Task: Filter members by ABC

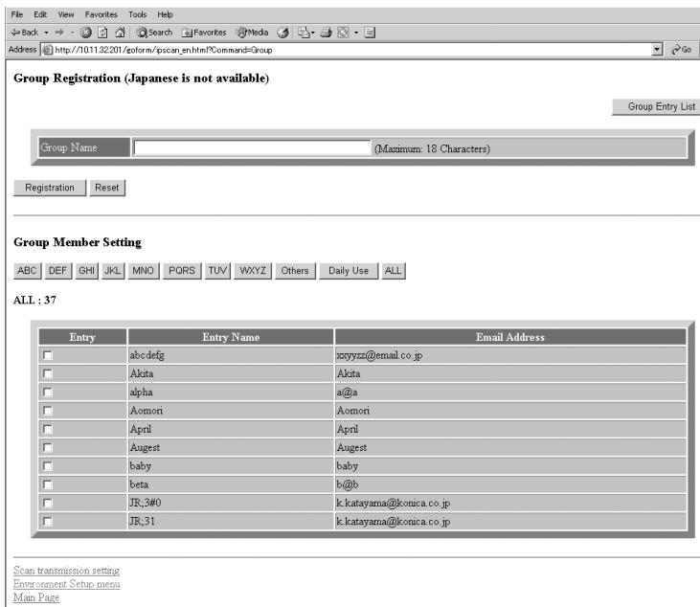Action: (x=27, y=271)
